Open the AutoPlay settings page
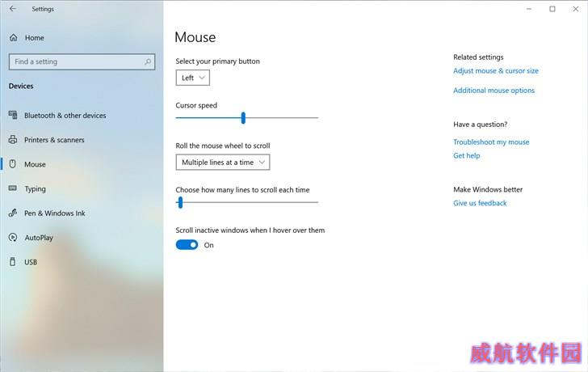This screenshot has width=588, height=372. pos(39,238)
